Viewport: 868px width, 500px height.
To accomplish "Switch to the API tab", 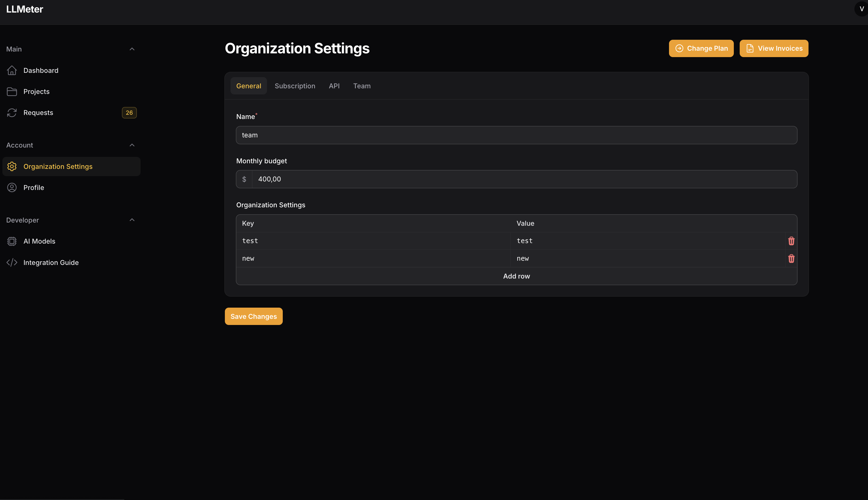I will tap(334, 86).
